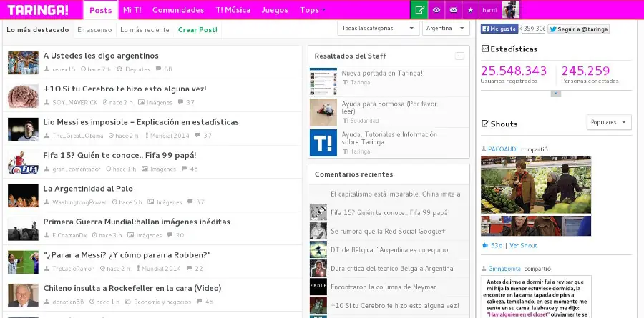
Task: Open comment Dura critica del tecnico Belga
Action: click(x=392, y=269)
